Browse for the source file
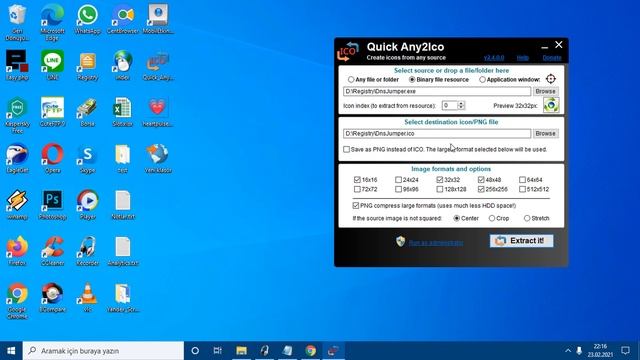640x360 pixels. [545, 91]
